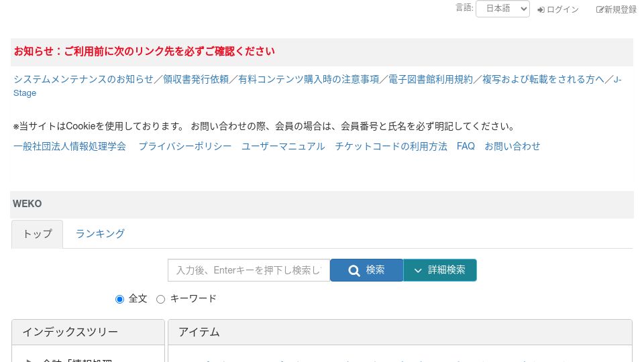The image size is (644, 362).
Task: Open the 新規登録 registration link
Action: pyautogui.click(x=616, y=9)
